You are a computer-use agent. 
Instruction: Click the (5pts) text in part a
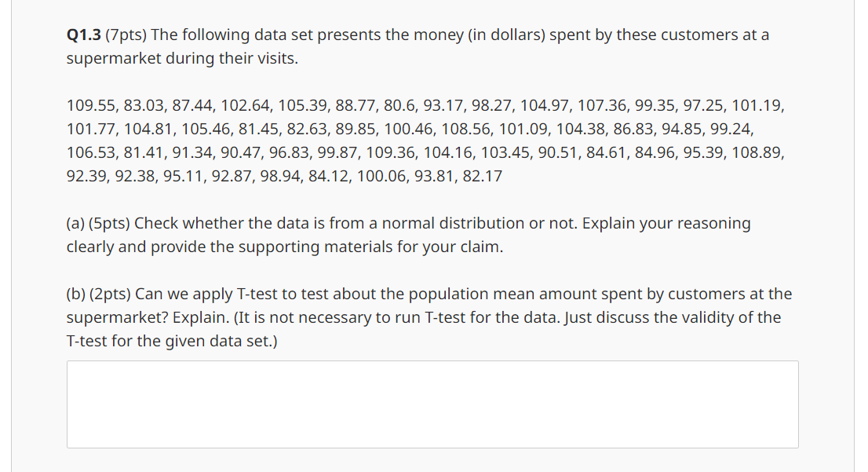[110, 223]
